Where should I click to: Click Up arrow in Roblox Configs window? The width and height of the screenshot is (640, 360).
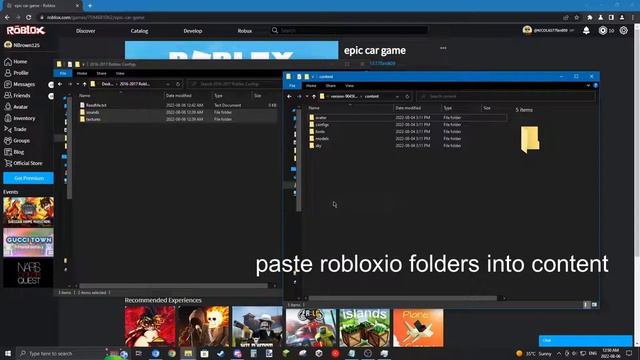point(84,84)
